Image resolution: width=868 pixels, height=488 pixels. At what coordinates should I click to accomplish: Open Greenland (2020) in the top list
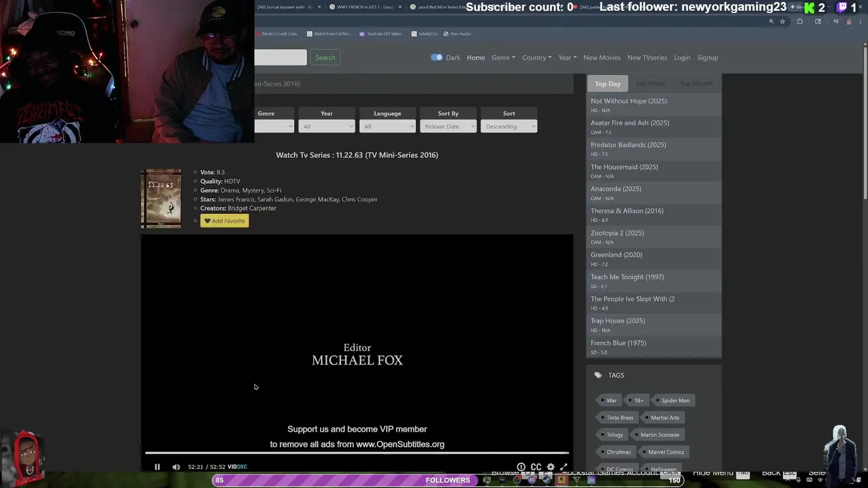pos(616,255)
